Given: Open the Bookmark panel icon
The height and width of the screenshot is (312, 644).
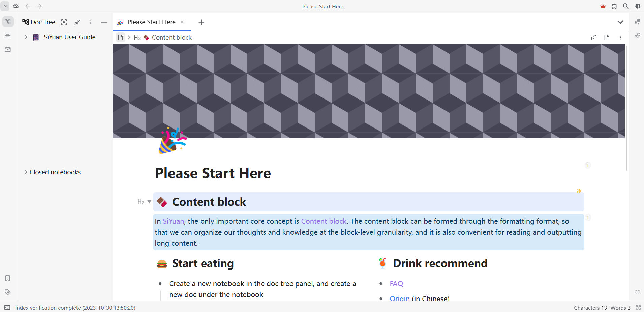Looking at the screenshot, I should [x=8, y=278].
